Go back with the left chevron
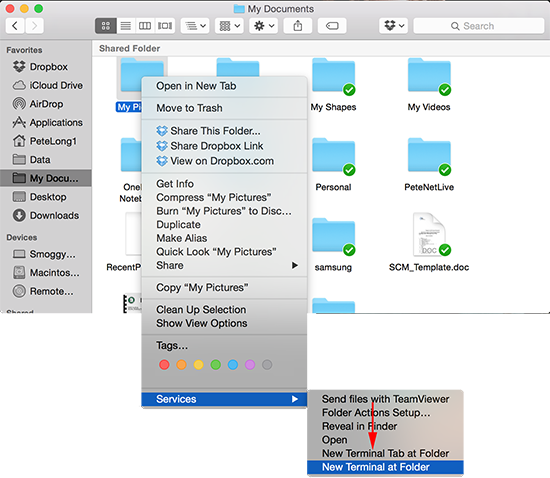Image resolution: width=550 pixels, height=478 pixels. point(15,26)
